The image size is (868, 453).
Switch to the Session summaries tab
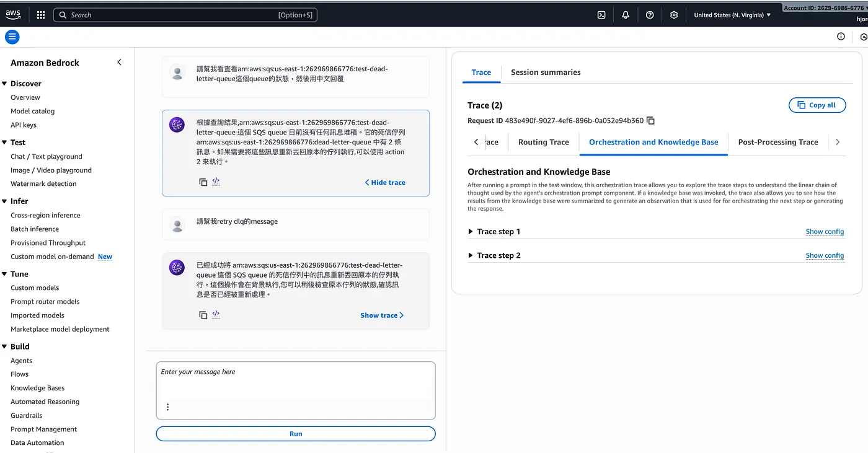coord(546,73)
